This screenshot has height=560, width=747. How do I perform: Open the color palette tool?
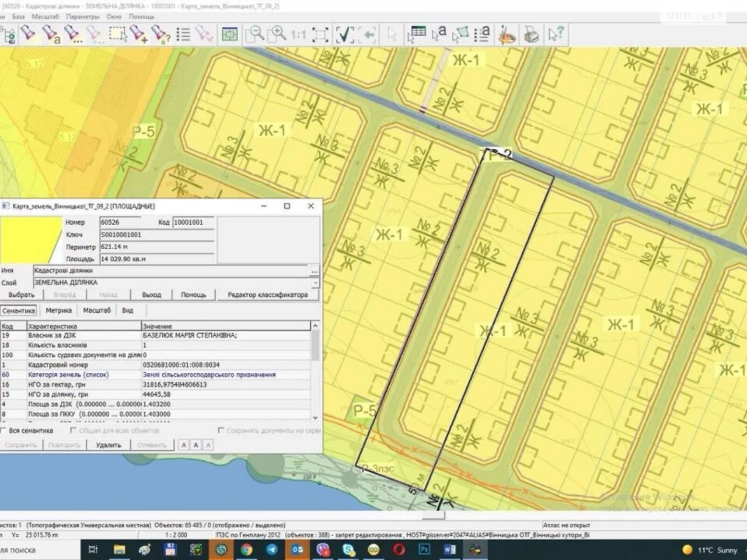click(507, 34)
